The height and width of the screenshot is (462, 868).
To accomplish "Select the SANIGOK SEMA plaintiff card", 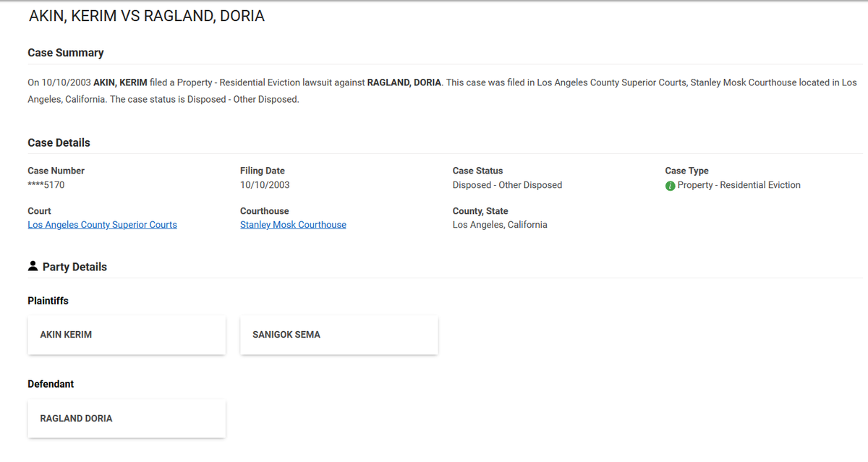I will coord(339,335).
